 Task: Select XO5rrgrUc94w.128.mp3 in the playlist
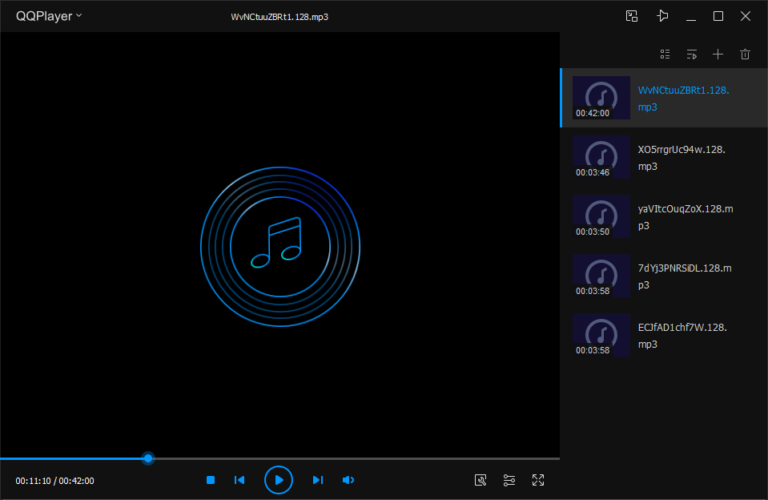(664, 157)
